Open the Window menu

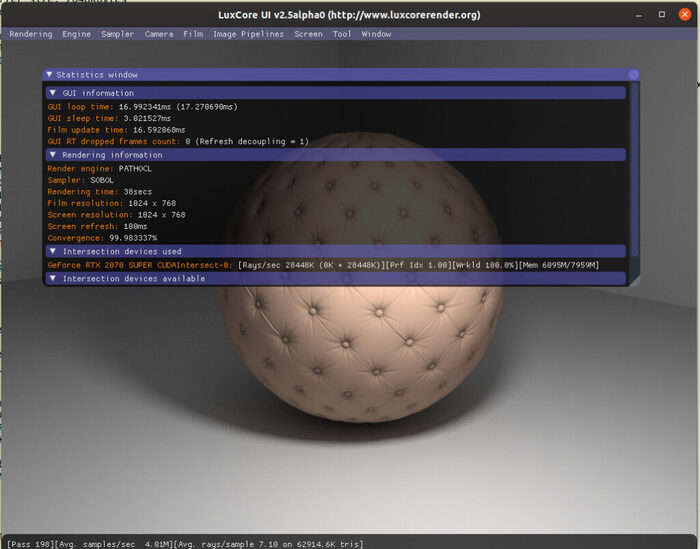(x=377, y=34)
